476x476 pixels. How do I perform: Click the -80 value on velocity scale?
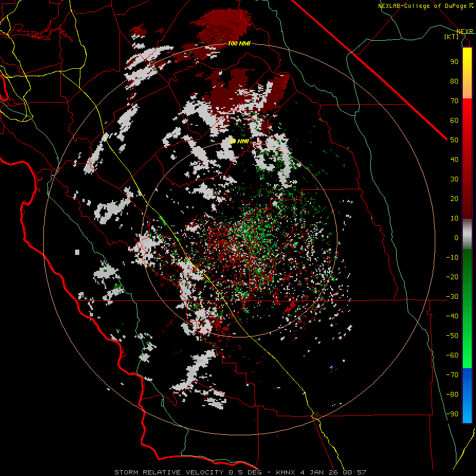point(452,395)
